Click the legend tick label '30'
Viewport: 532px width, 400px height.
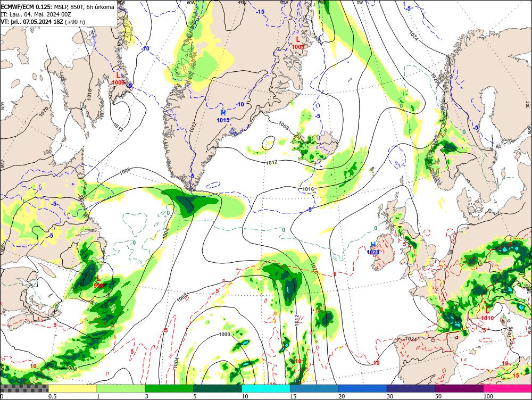(x=390, y=396)
